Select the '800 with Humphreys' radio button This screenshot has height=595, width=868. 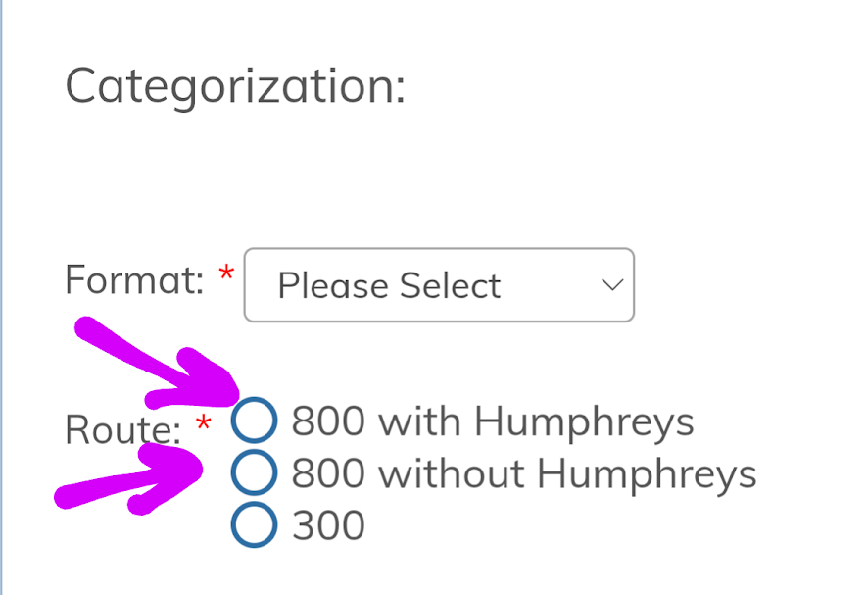[254, 421]
